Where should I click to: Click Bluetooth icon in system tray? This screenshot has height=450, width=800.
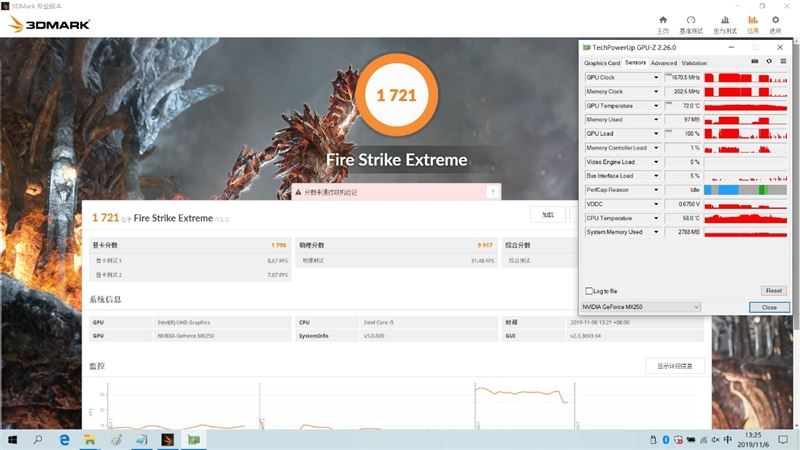pyautogui.click(x=666, y=439)
